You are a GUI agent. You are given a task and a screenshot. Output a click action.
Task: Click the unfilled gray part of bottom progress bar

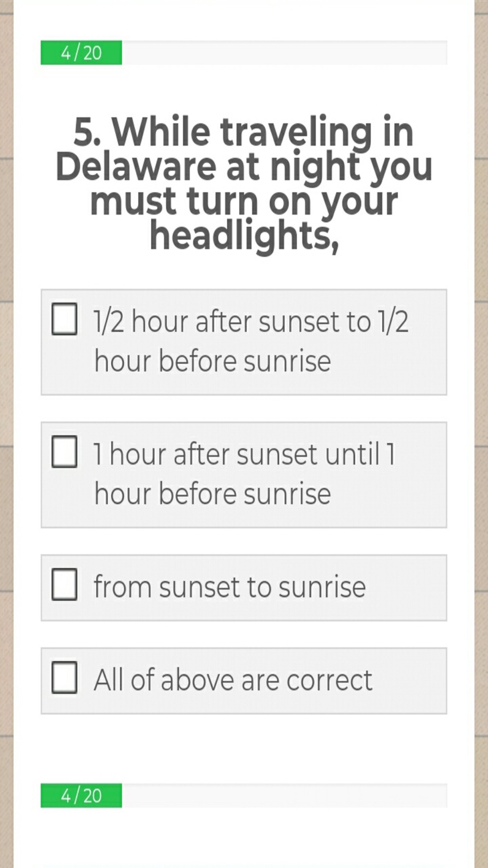(x=285, y=795)
